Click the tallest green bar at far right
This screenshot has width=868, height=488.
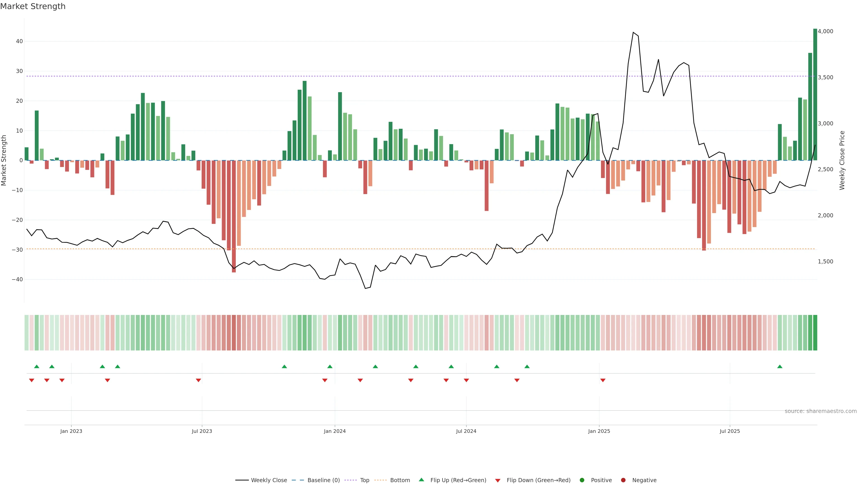click(x=815, y=94)
